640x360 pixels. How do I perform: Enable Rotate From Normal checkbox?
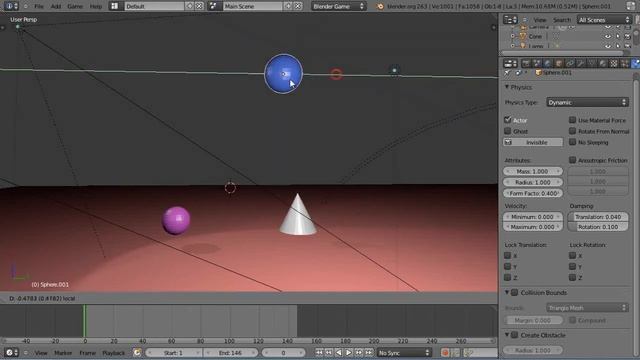572,131
